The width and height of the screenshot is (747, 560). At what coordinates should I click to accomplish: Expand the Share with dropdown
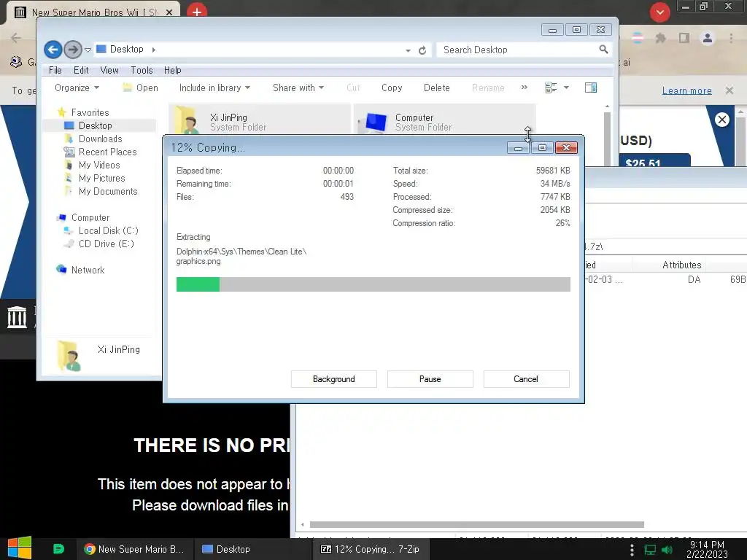298,87
